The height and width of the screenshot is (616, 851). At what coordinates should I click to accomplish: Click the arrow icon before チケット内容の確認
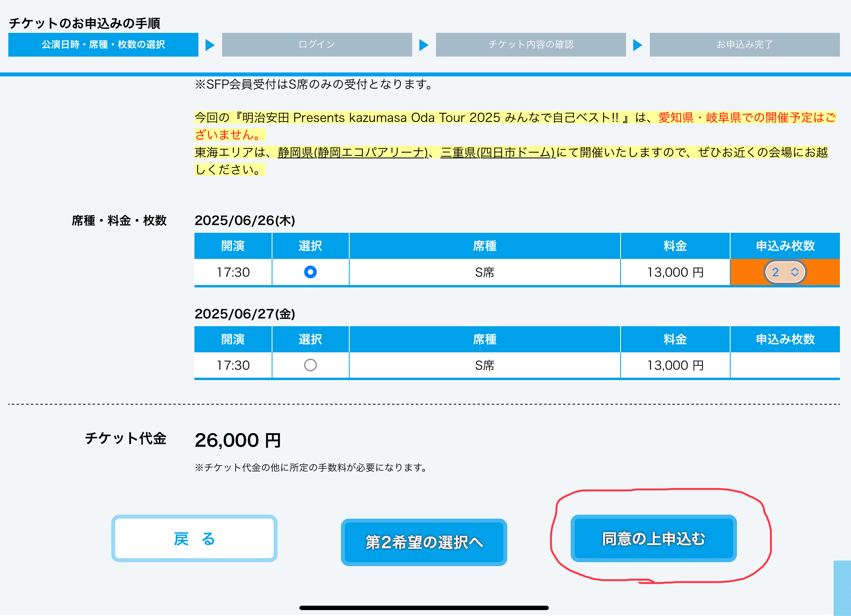click(x=424, y=45)
